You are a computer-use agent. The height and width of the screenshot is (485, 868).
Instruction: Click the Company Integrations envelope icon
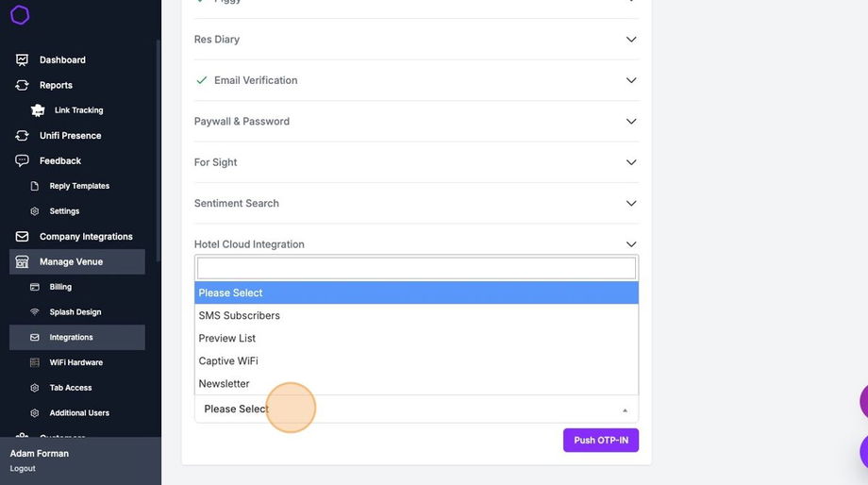pos(22,237)
